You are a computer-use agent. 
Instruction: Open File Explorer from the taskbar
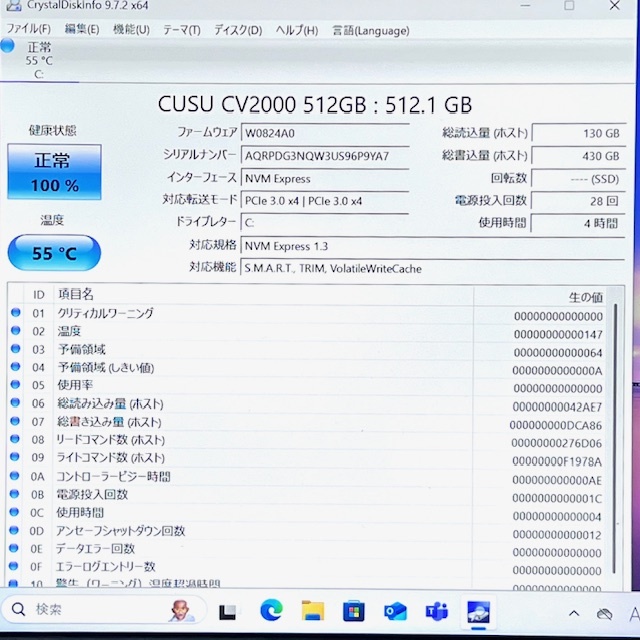(x=313, y=611)
